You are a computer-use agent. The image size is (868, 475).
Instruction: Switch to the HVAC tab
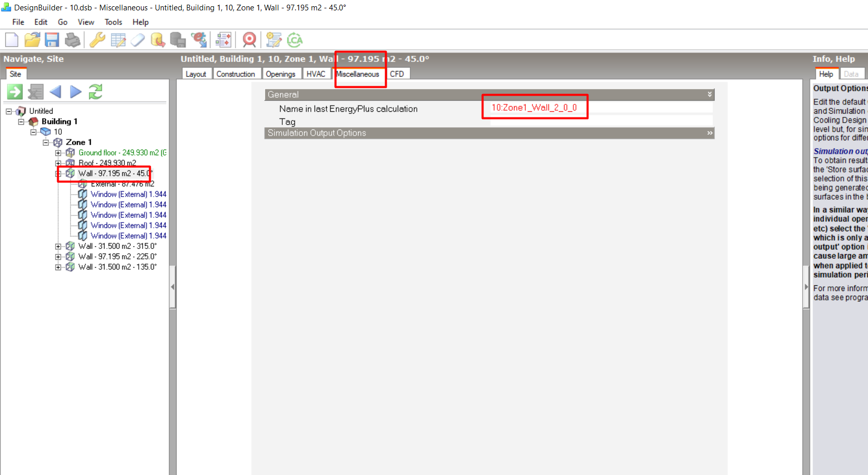pyautogui.click(x=316, y=74)
